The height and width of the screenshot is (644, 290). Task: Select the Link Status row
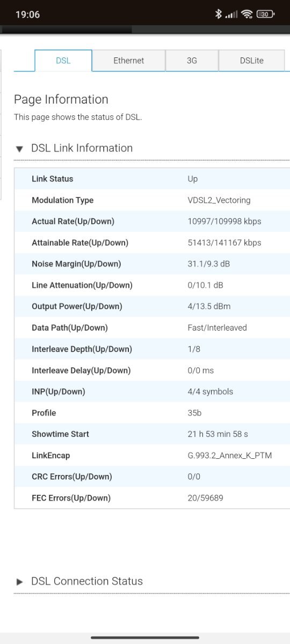pos(152,179)
